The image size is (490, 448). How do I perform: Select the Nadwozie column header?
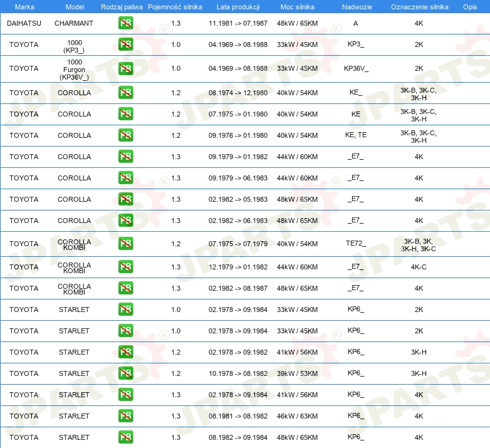355,6
